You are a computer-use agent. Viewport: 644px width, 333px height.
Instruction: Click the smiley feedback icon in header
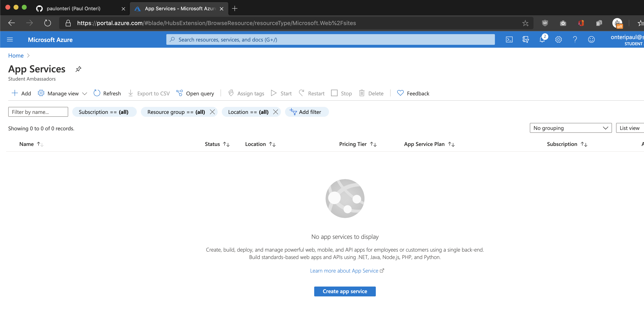point(591,39)
